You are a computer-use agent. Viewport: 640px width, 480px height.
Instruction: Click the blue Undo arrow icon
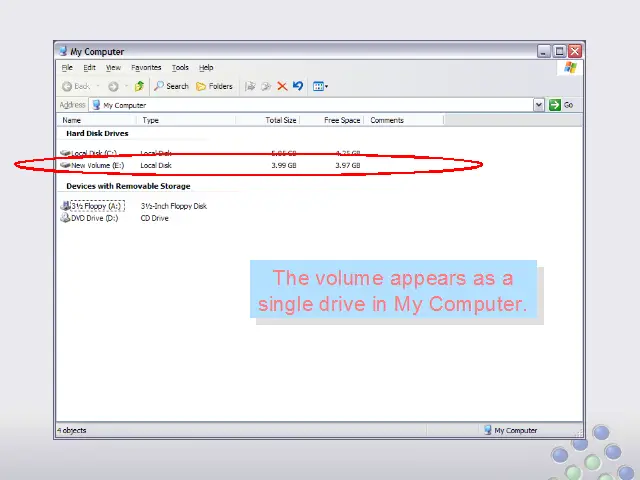pos(297,86)
